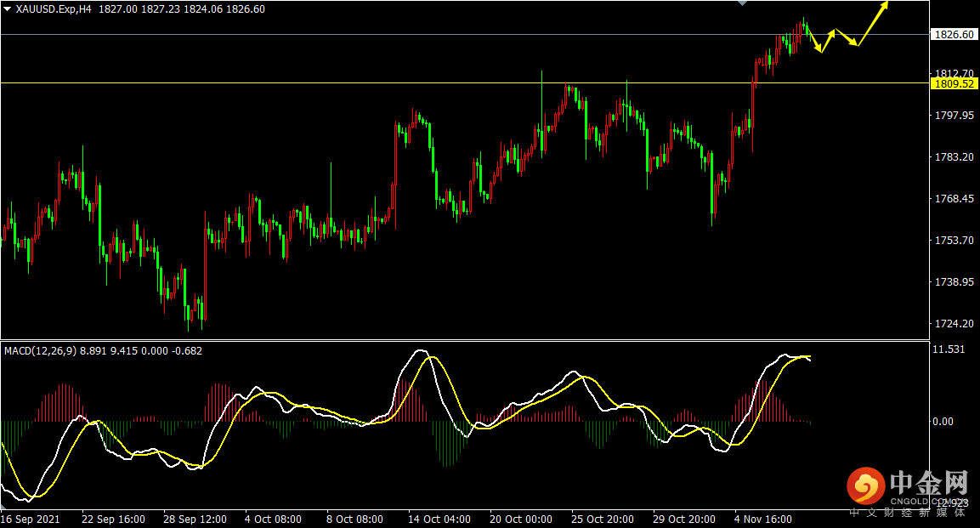Click the 0.00 MACD zero level label
Screen dimensions: 980x528
(x=943, y=422)
